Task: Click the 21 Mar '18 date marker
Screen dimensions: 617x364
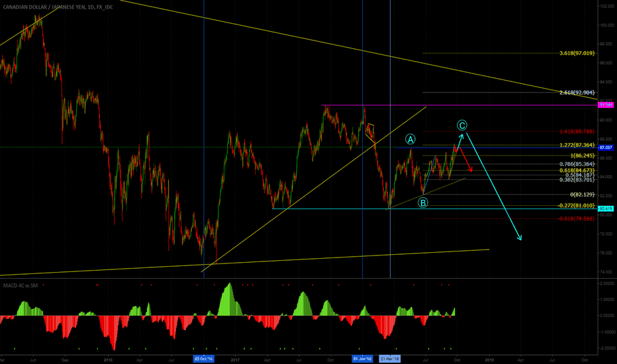Action: pos(390,359)
